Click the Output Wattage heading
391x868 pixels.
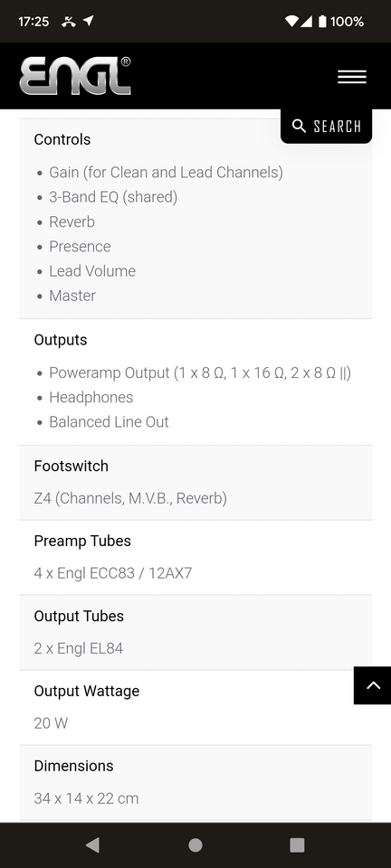(86, 691)
